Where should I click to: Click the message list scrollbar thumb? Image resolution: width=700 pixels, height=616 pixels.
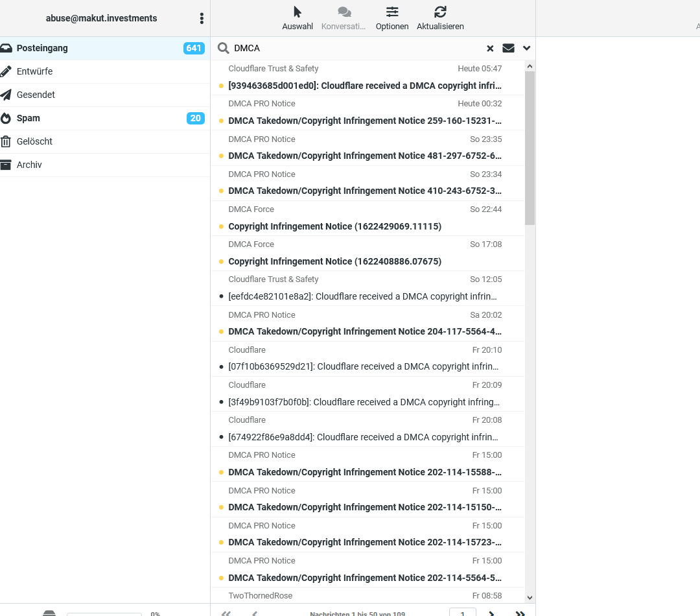[x=530, y=148]
